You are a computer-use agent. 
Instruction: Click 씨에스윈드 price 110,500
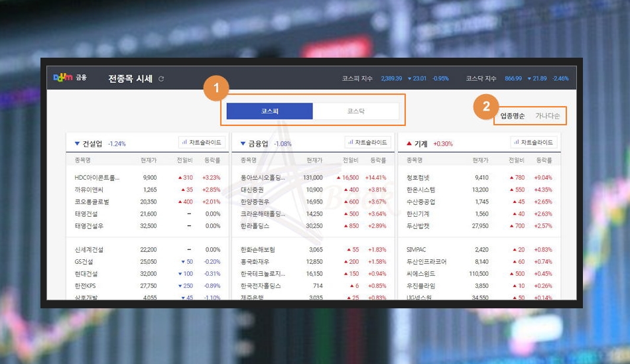coord(479,274)
